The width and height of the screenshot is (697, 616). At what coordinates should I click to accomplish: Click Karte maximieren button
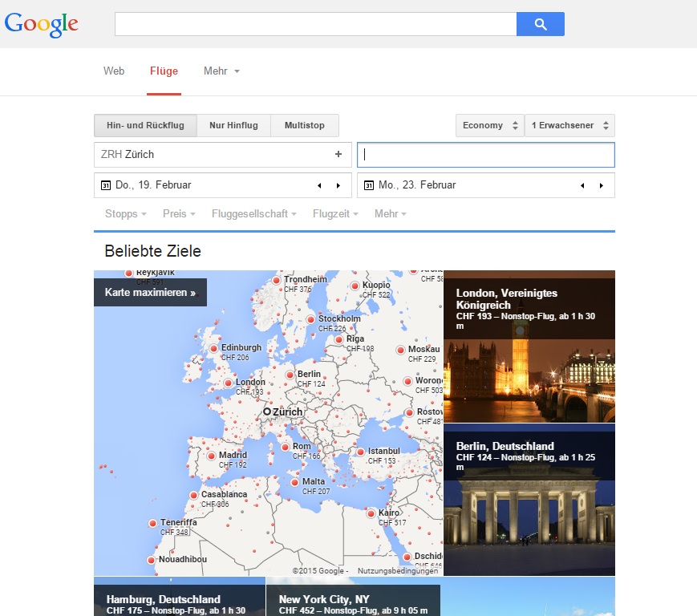coord(150,293)
